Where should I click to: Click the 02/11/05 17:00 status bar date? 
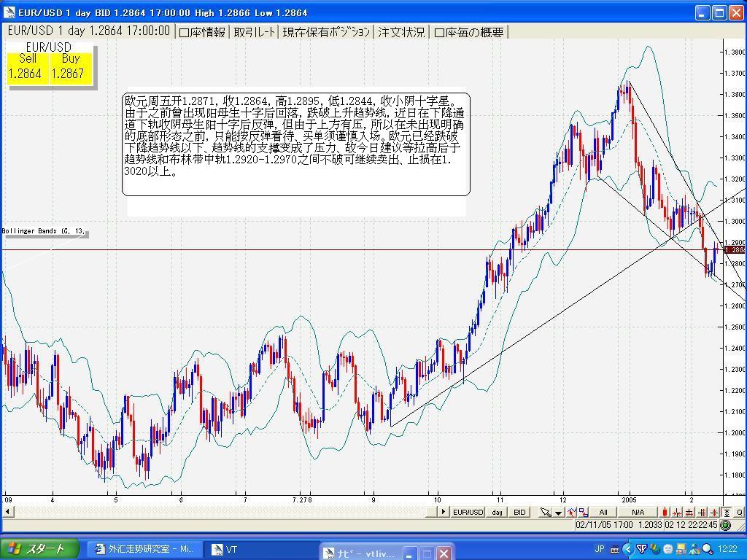click(604, 525)
